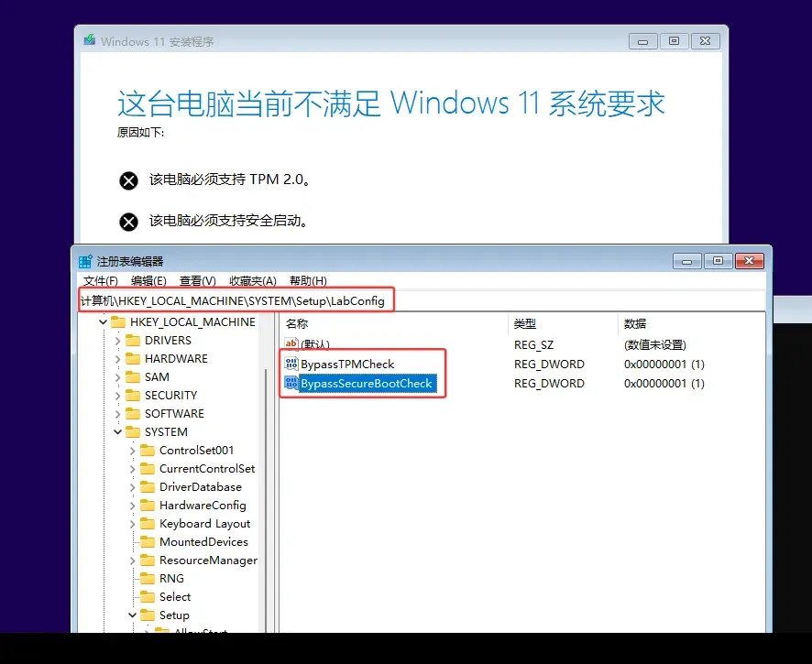Open the 编辑(E) menu
812x664 pixels.
point(148,280)
